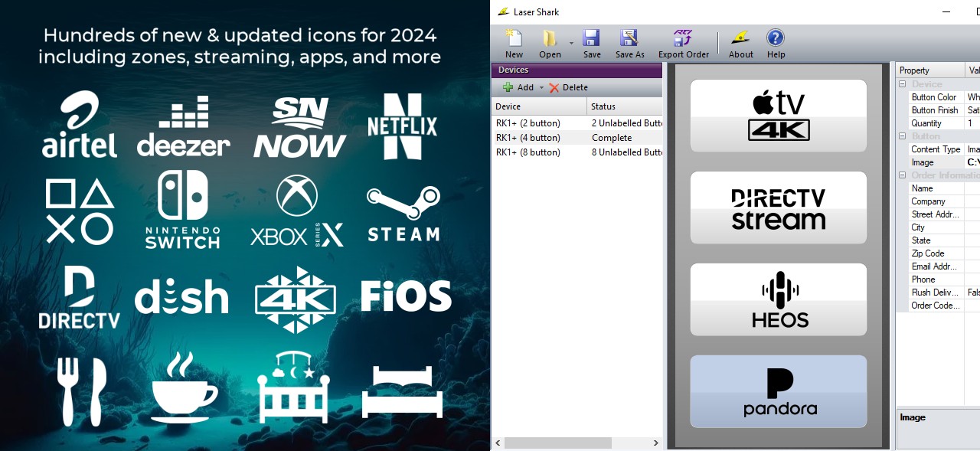Add a new device with the Add button
Viewport: 980px width, 451px height.
[518, 87]
